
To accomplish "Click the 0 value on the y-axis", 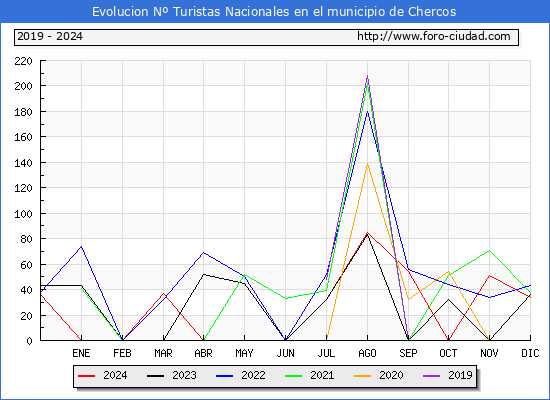I will (x=30, y=341).
